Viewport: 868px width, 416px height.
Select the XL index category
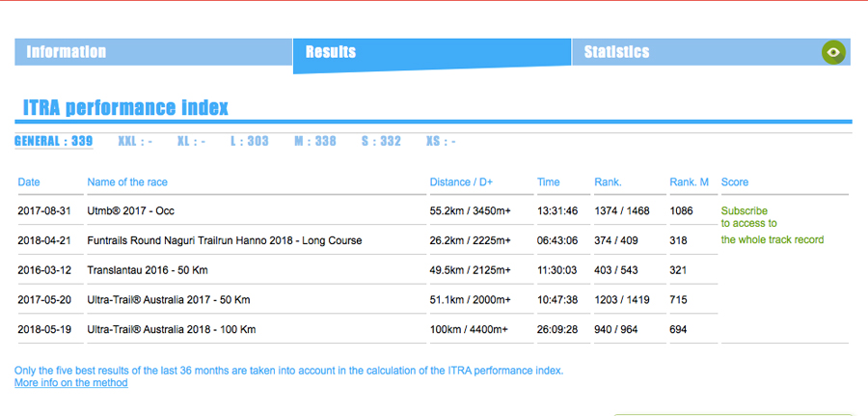coord(191,141)
